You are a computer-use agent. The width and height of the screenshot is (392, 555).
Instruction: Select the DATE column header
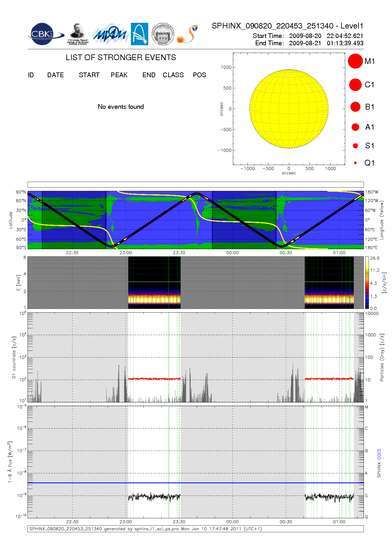(55, 75)
